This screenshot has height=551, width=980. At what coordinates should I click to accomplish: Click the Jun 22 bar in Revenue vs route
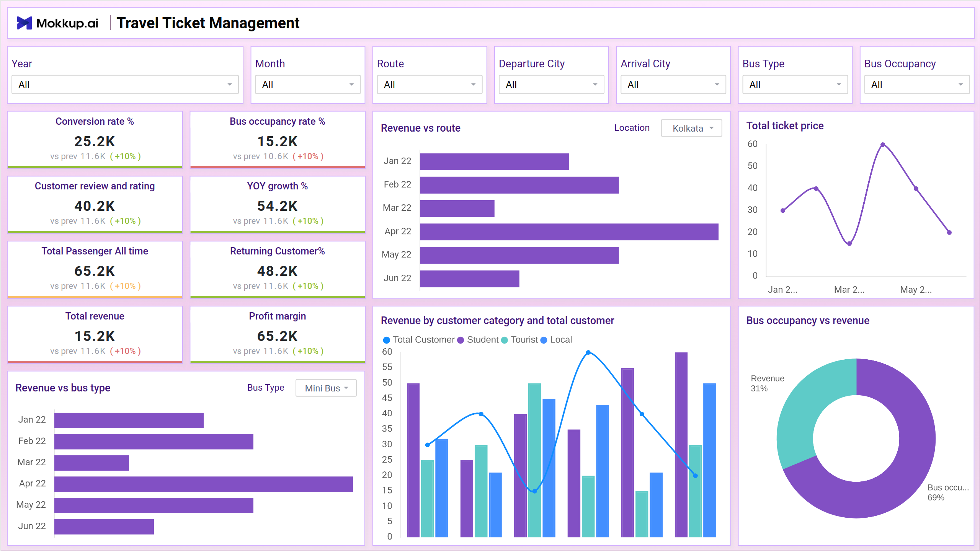tap(469, 279)
